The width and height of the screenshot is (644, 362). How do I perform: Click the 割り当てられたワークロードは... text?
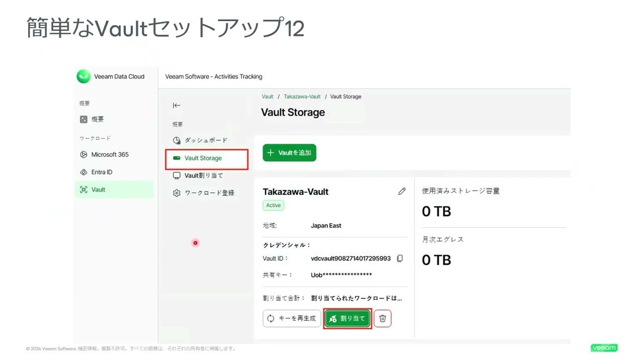(x=356, y=298)
